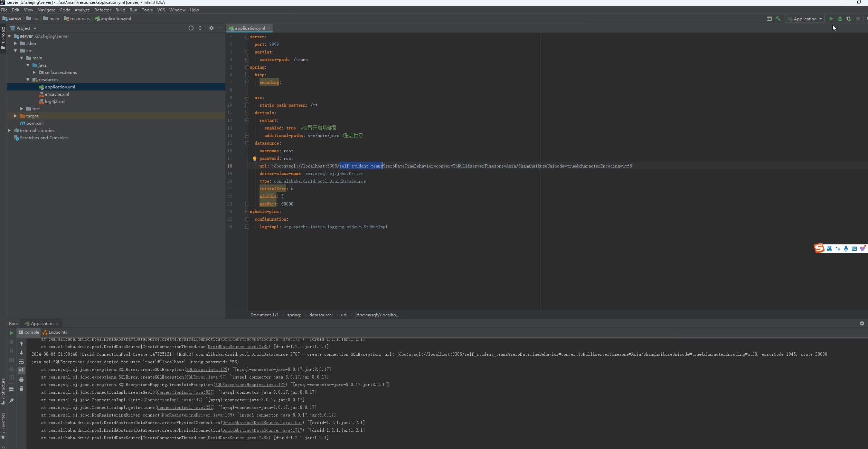Open the Refactor menu
The image size is (868, 449).
[x=103, y=10]
